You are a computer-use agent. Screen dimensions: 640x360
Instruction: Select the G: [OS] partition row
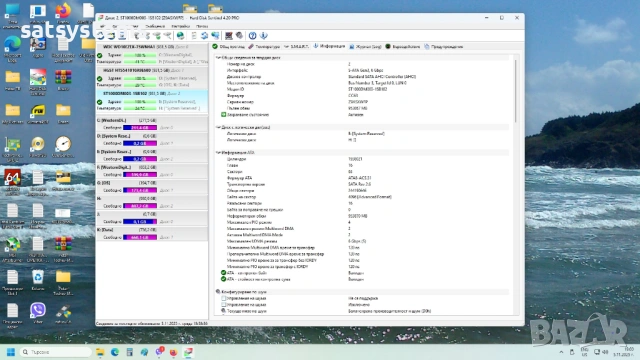[152, 187]
